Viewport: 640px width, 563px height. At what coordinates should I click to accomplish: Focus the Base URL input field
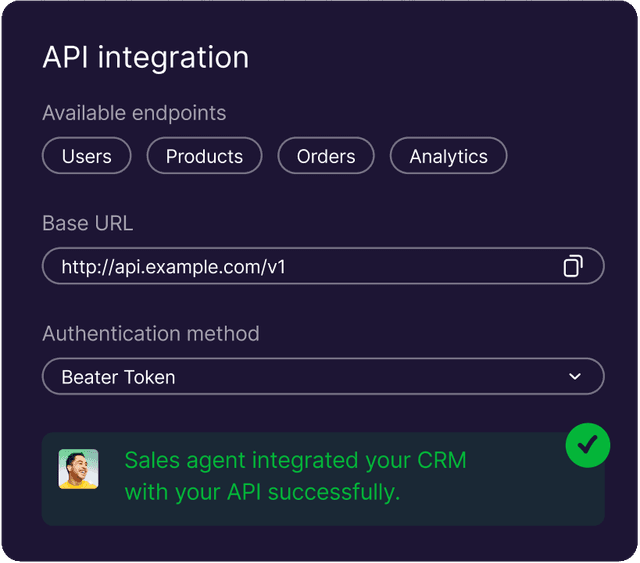323,266
